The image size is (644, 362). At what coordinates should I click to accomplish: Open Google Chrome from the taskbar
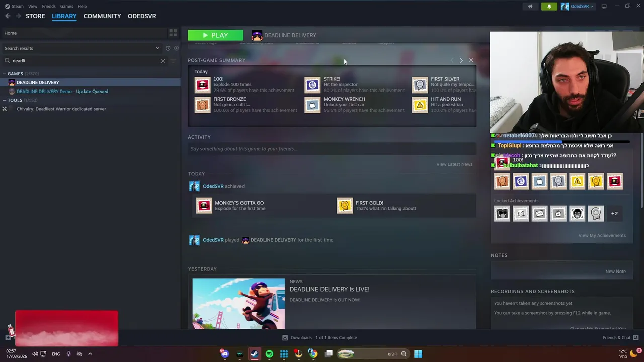coord(313,354)
